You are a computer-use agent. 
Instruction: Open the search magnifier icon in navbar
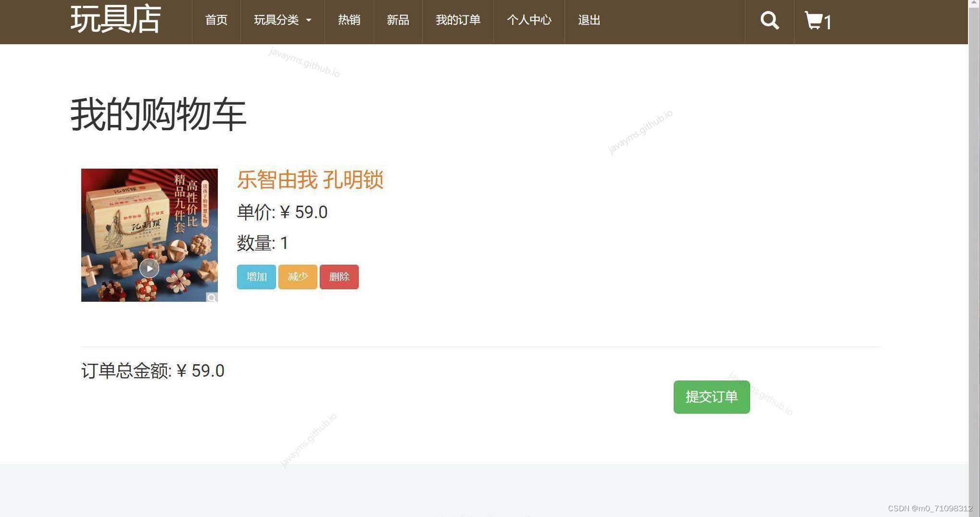[769, 21]
